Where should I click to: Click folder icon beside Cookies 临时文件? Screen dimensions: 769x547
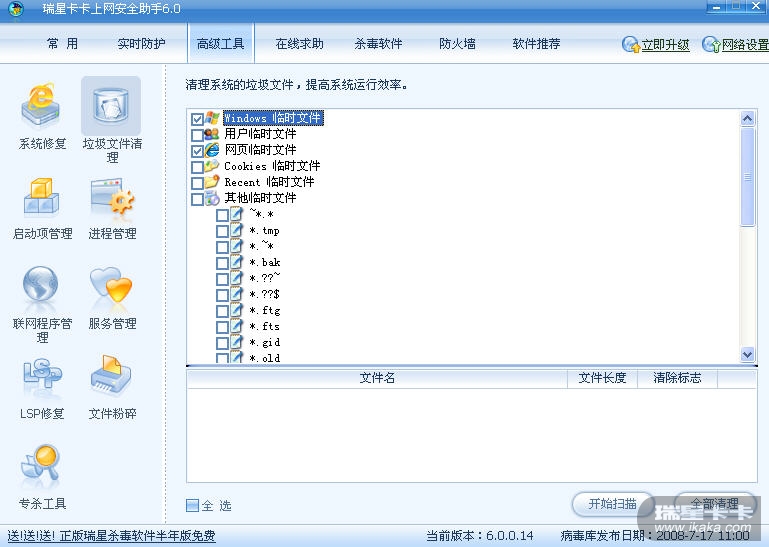[x=211, y=166]
